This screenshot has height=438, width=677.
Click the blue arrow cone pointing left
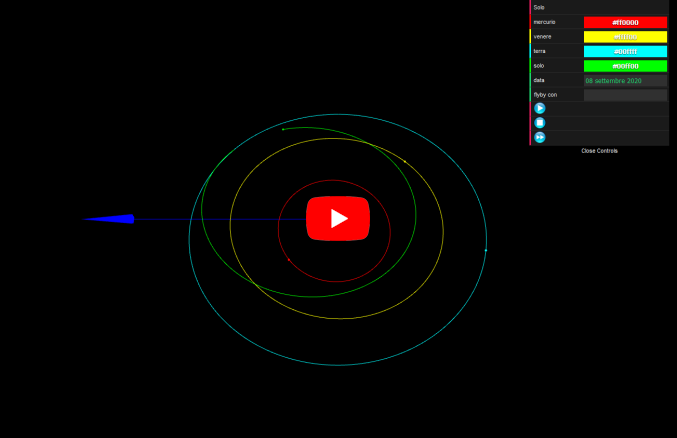(108, 219)
